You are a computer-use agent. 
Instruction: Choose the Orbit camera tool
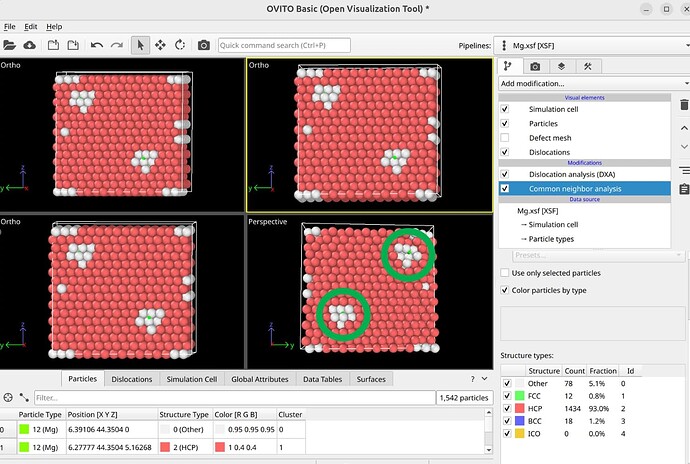[x=180, y=45]
